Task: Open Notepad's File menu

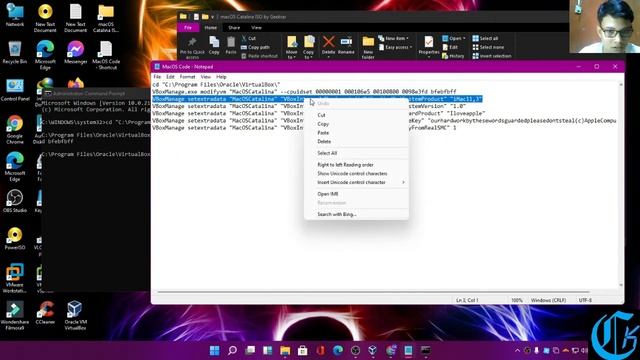Action: click(x=157, y=77)
